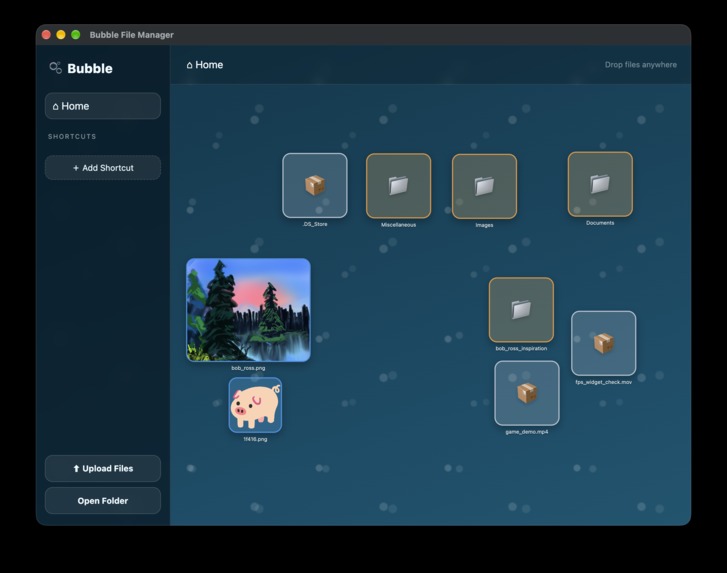Open the Images folder bubble
727x573 pixels.
coord(484,186)
